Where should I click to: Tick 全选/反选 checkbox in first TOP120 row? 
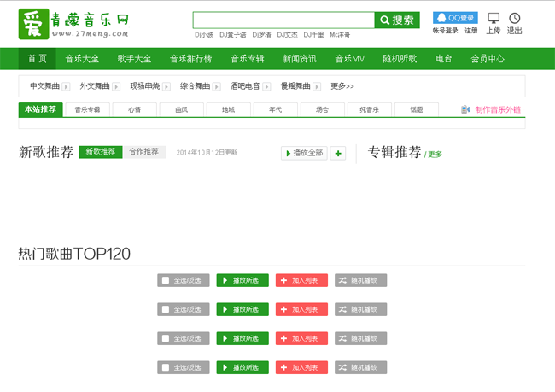(166, 280)
